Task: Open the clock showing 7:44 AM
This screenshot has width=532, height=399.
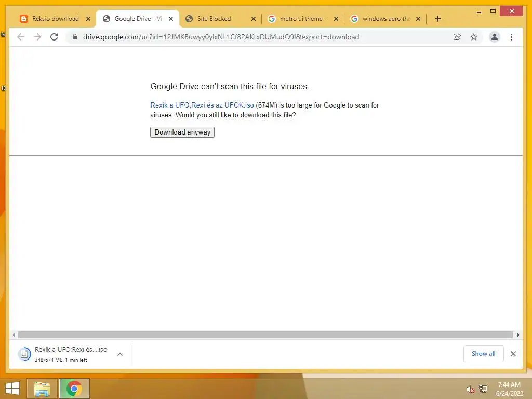Action: pyautogui.click(x=509, y=389)
